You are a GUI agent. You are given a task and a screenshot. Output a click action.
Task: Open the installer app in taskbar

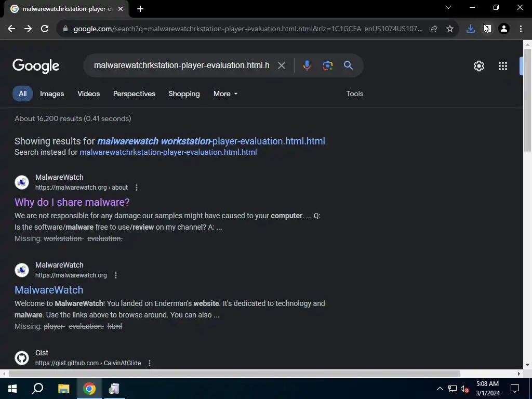pyautogui.click(x=114, y=389)
